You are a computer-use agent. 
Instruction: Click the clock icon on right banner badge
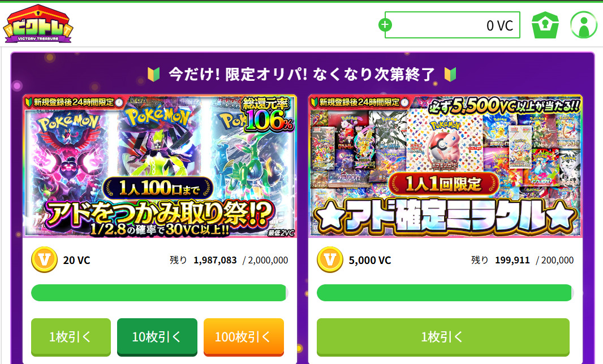point(404,102)
